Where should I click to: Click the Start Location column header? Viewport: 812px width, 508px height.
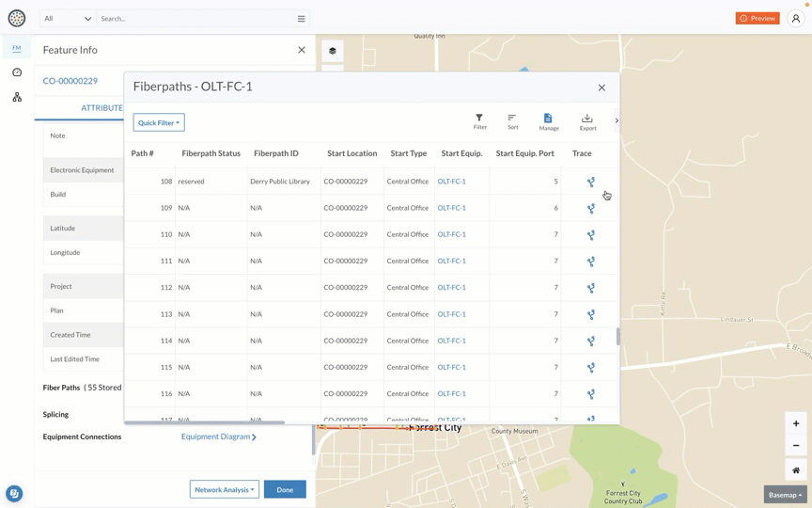351,153
